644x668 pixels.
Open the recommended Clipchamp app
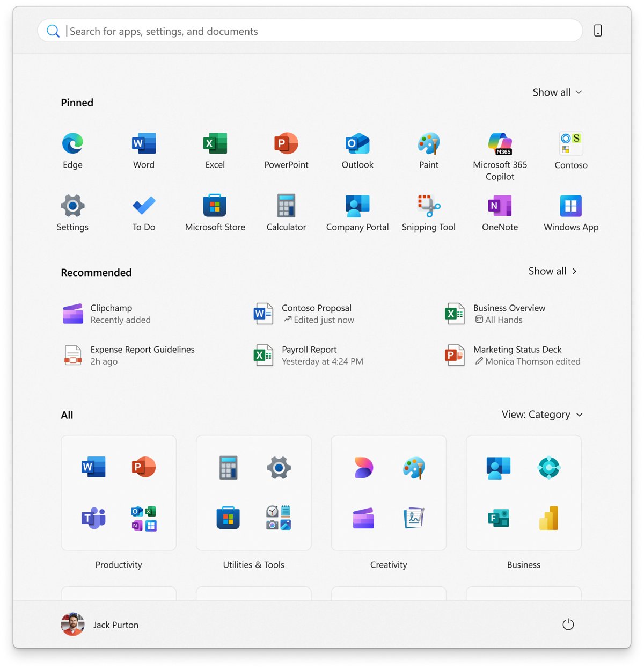click(107, 314)
